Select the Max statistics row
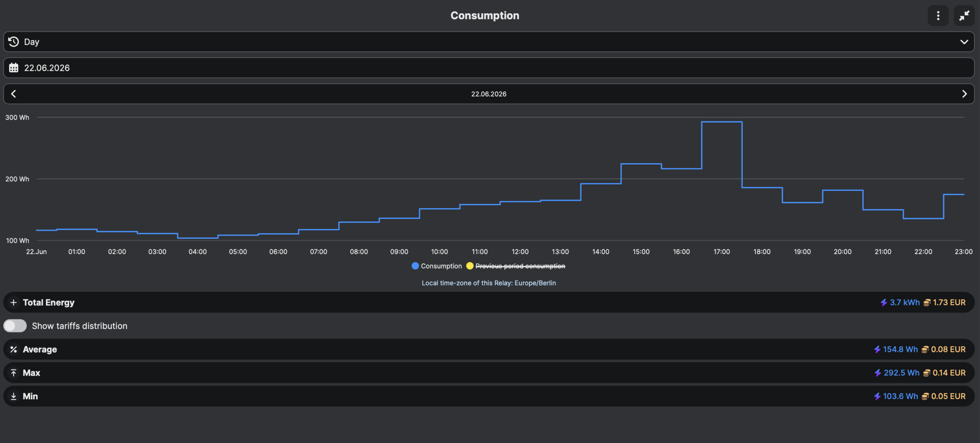Image resolution: width=980 pixels, height=443 pixels. click(489, 373)
